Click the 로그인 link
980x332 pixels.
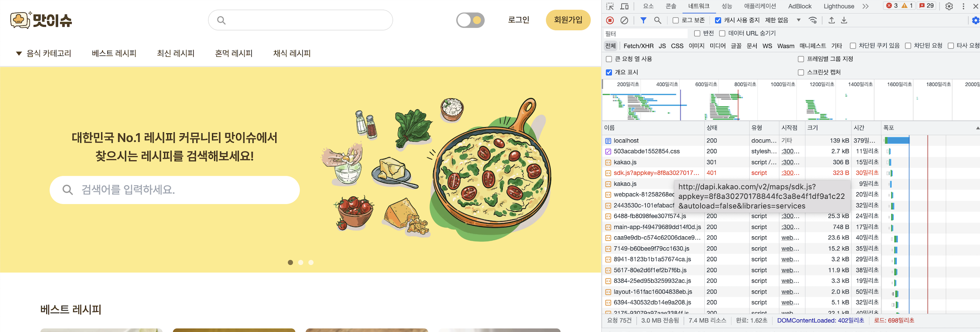[x=519, y=20]
